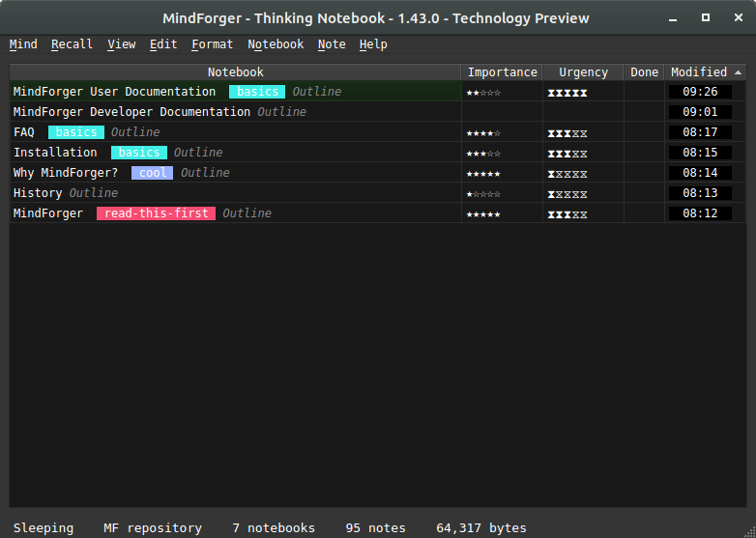Click the Outline label beside History
This screenshot has width=756, height=538.
click(x=94, y=192)
